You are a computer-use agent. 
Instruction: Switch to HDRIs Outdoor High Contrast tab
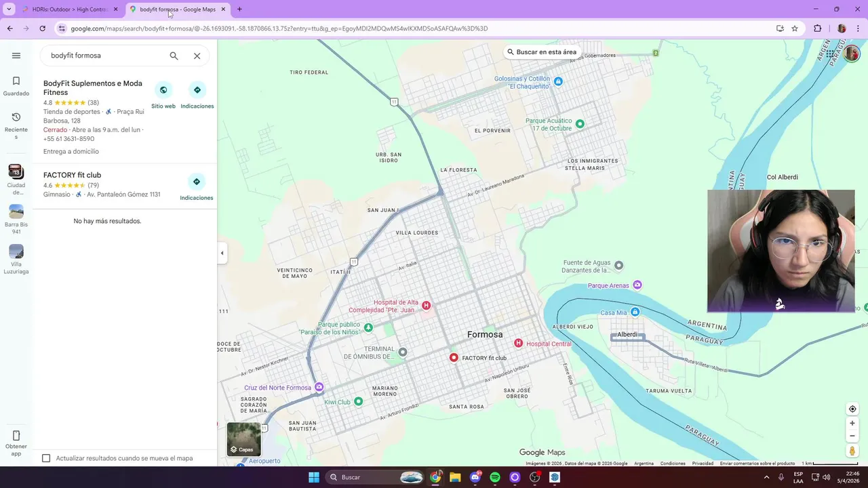(71, 9)
